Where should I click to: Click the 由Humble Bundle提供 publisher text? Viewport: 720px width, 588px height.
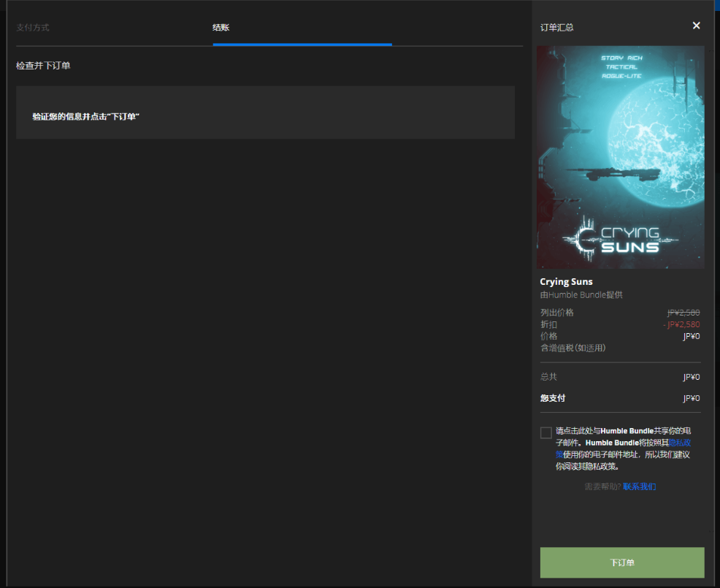coord(581,295)
